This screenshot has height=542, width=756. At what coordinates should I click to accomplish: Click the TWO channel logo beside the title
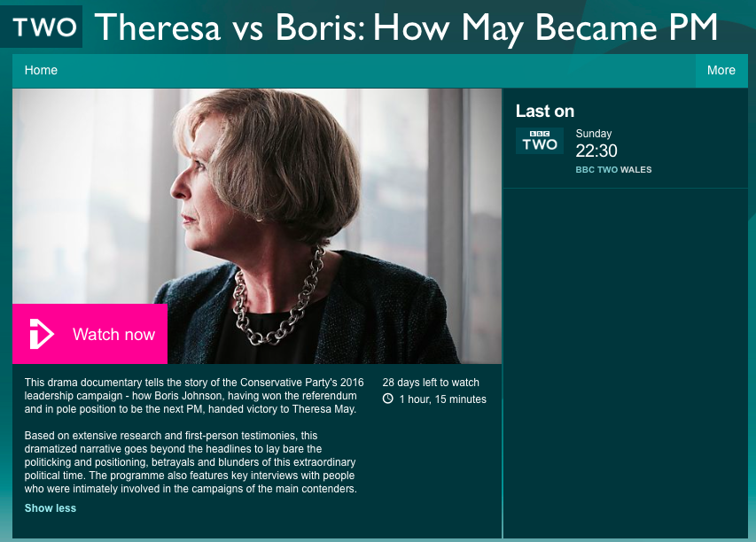(42, 27)
